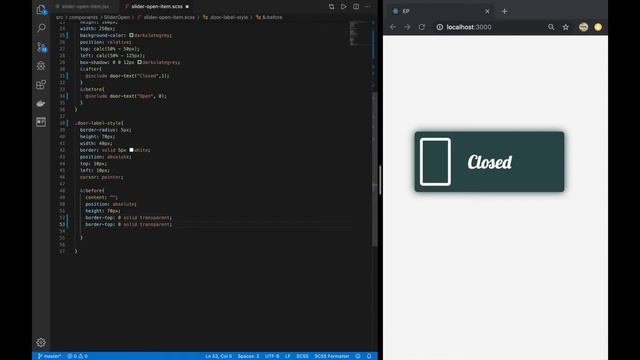Click the errors and warnings count in status bar
The image size is (640, 360).
click(78, 356)
